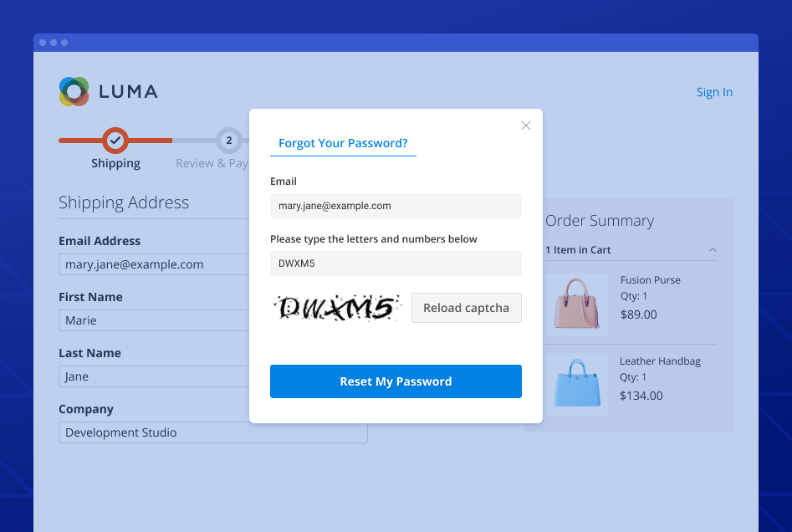Click the Luma logo icon

click(x=74, y=92)
